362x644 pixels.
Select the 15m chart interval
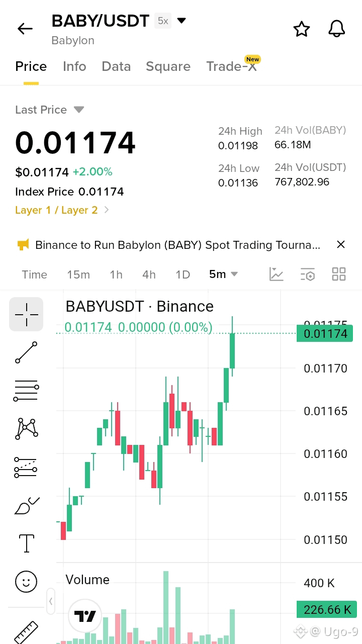pyautogui.click(x=78, y=274)
